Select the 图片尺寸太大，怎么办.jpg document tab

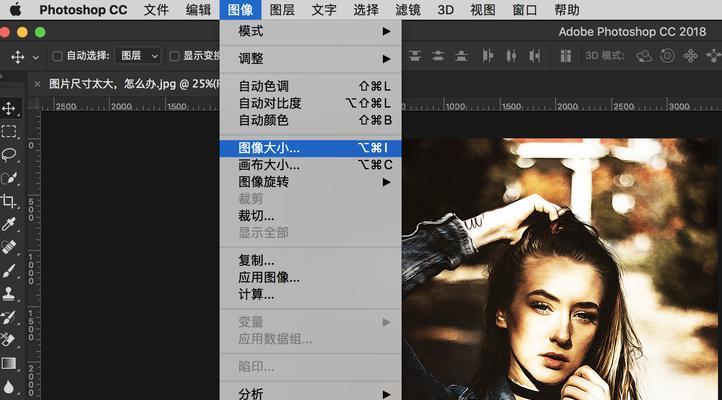[x=134, y=84]
